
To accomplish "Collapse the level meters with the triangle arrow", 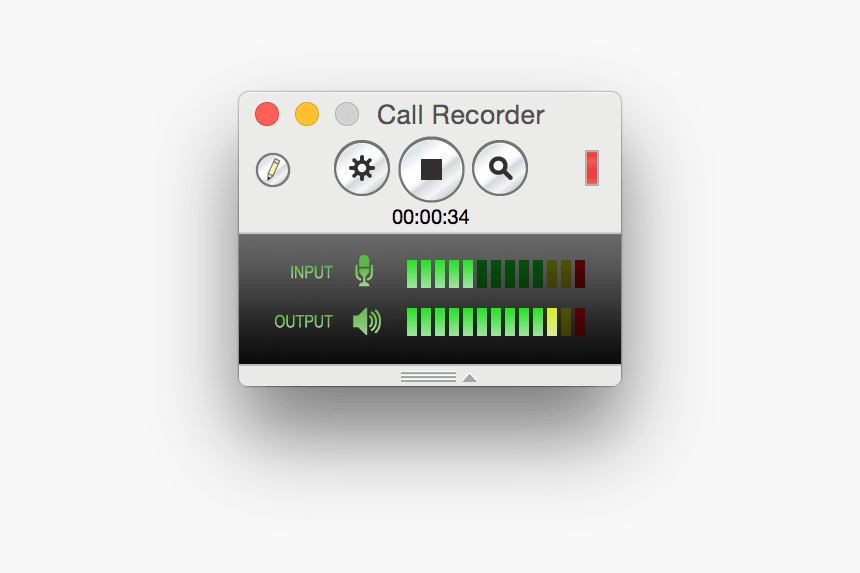I will 469,377.
